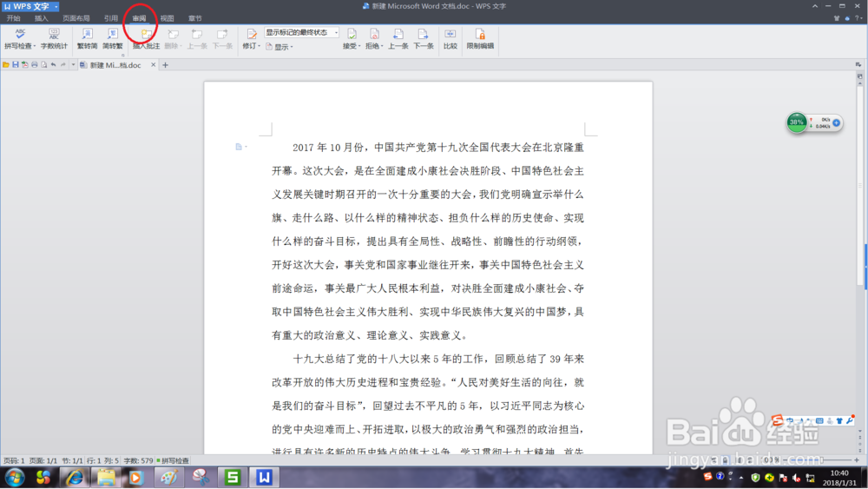This screenshot has width=868, height=489.
Task: Click 字数: 579 in status bar
Action: pyautogui.click(x=138, y=460)
